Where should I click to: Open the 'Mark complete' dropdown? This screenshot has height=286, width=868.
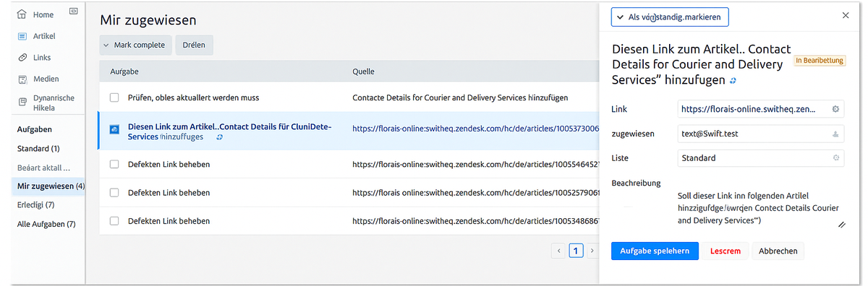coord(135,45)
